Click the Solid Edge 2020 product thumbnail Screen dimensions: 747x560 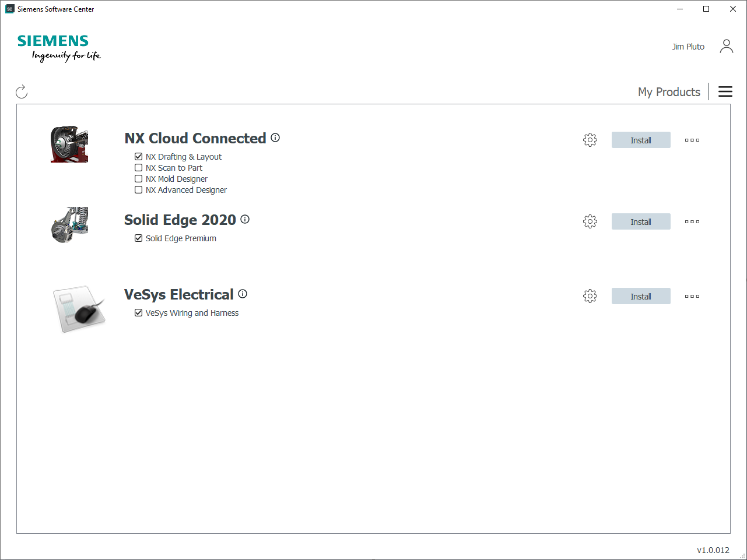click(69, 224)
